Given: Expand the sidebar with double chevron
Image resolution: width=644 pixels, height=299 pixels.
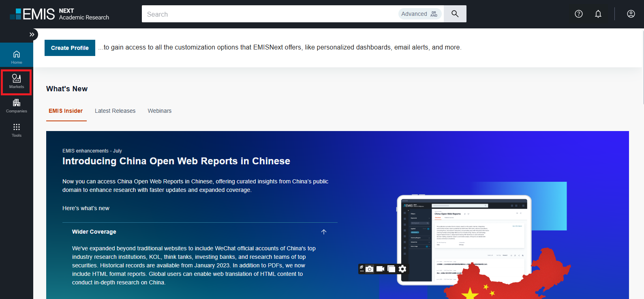Looking at the screenshot, I should [x=32, y=34].
